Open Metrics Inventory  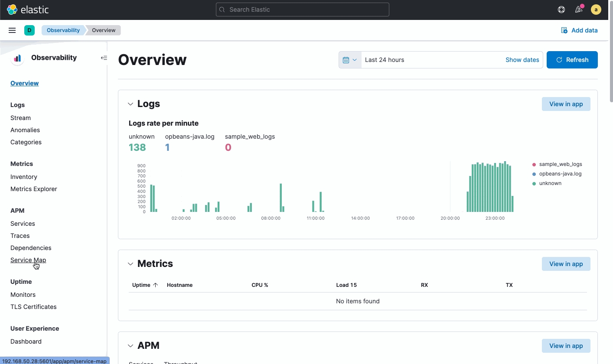click(x=24, y=177)
